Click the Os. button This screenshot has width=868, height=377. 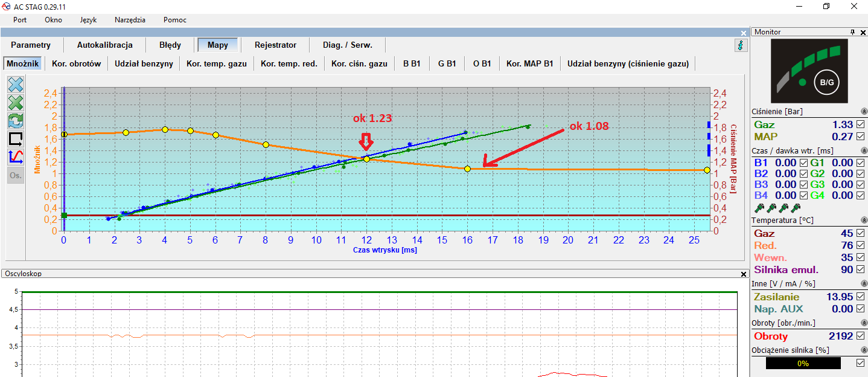click(x=16, y=176)
